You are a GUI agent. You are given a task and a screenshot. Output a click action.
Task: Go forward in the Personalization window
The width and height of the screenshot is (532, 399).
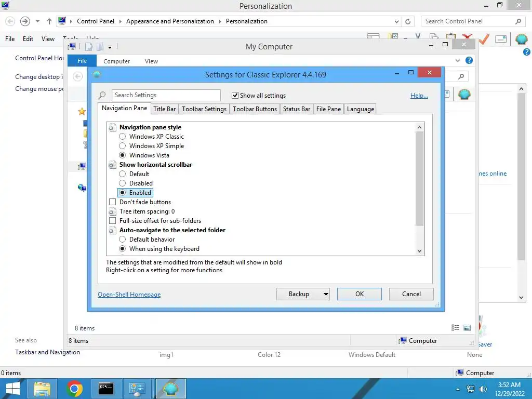coord(25,21)
